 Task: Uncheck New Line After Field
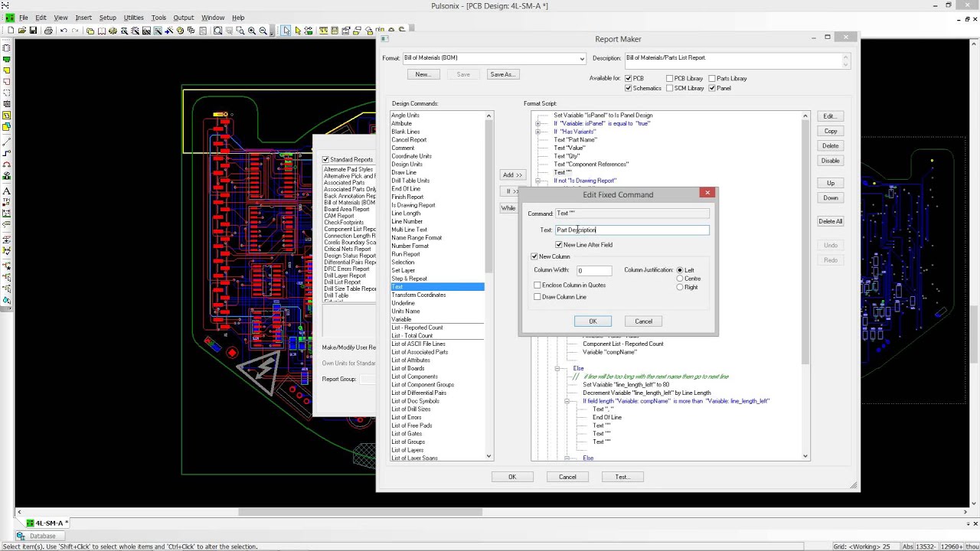point(559,245)
